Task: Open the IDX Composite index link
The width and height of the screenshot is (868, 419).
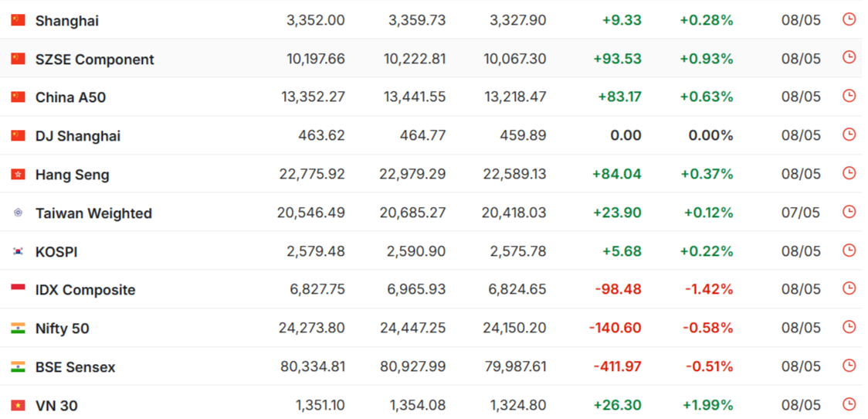Action: pyautogui.click(x=85, y=291)
